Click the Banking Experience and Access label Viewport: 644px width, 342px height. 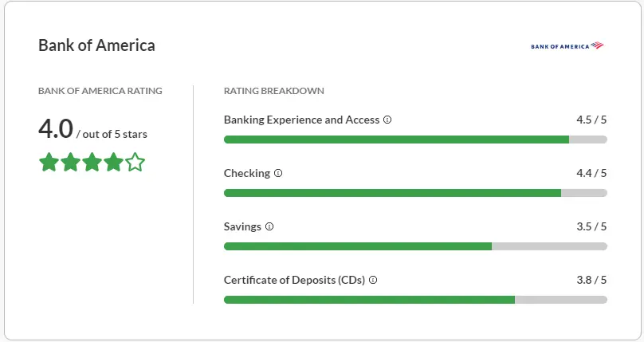(301, 120)
